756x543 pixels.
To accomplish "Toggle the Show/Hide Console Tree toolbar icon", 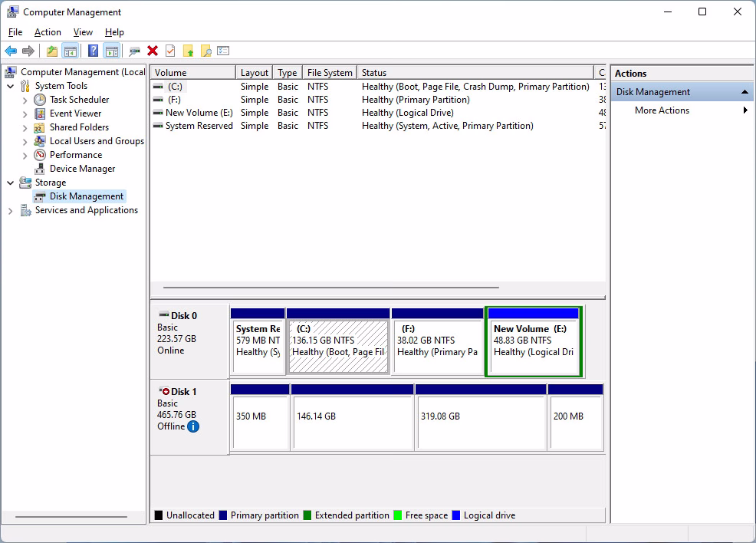I will 71,51.
